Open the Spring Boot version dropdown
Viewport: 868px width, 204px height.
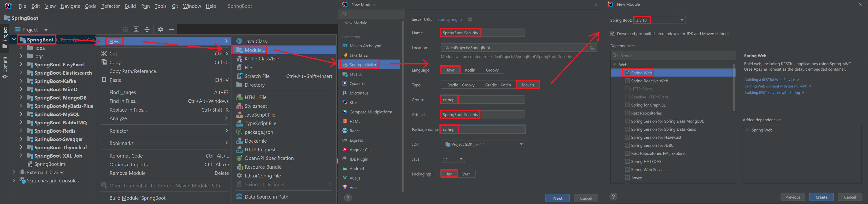tap(682, 20)
